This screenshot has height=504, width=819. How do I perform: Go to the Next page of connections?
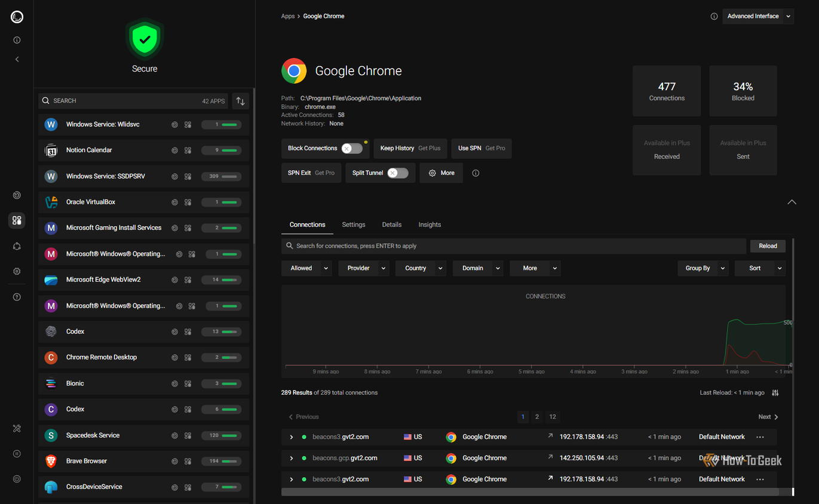pos(768,417)
